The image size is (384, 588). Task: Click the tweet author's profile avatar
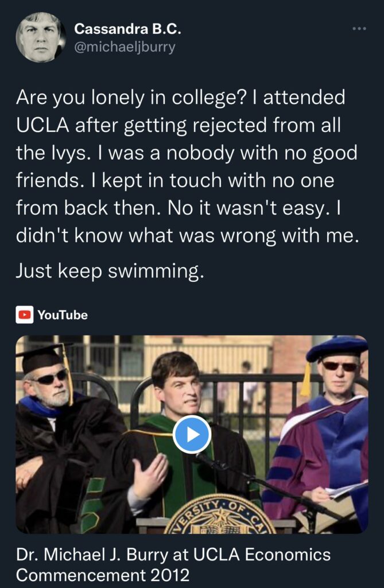[40, 37]
